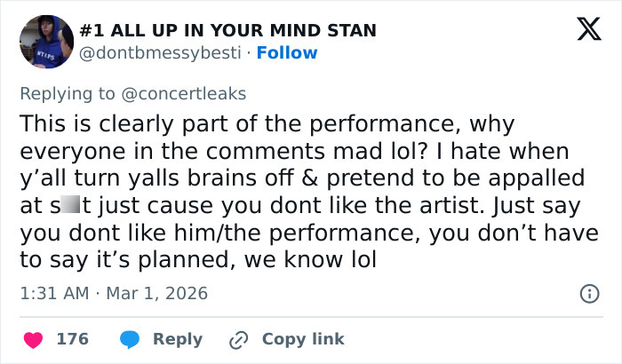This screenshot has width=622, height=364.
Task: Like the tweet with the heart icon
Action: 33,339
